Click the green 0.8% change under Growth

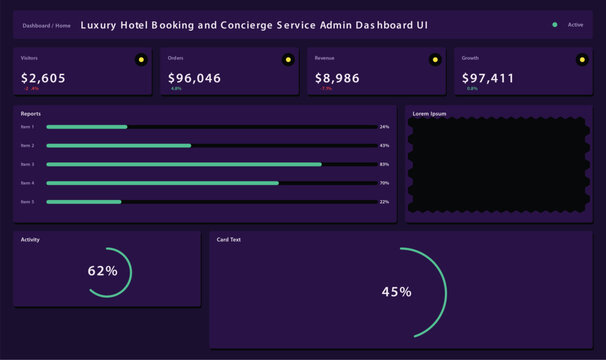(472, 89)
